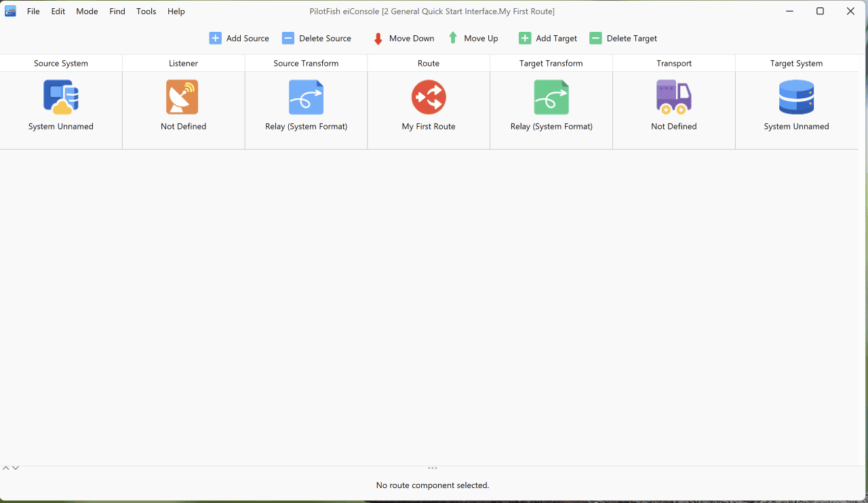Click the panel divider grip dots

pyautogui.click(x=433, y=468)
